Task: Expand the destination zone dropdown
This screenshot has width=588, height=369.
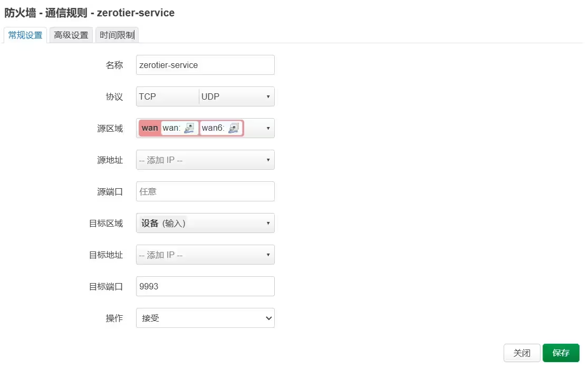Action: pyautogui.click(x=268, y=223)
